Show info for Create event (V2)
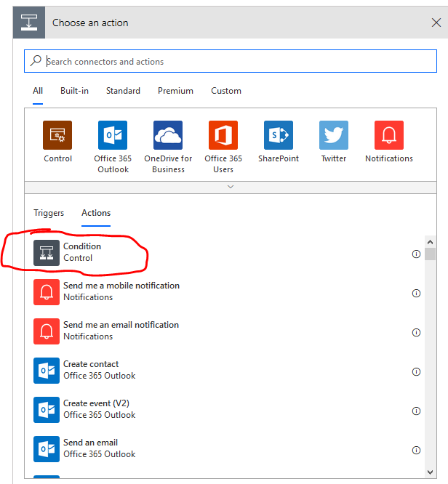Screen dimensions: 448x484 pyautogui.click(x=416, y=411)
